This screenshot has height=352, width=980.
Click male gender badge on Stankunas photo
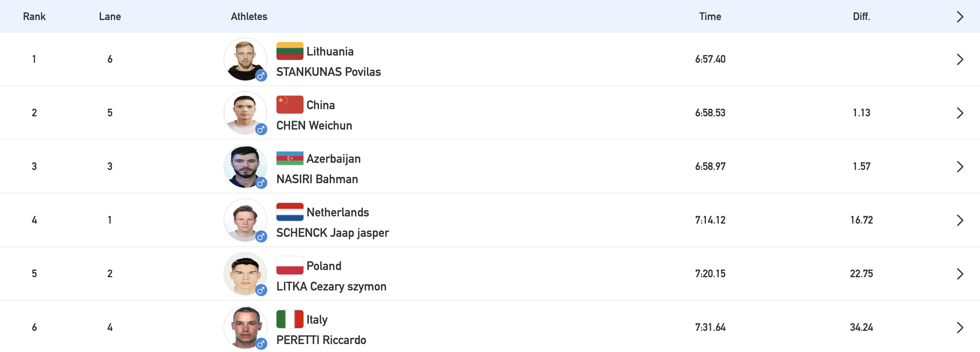[x=261, y=76]
